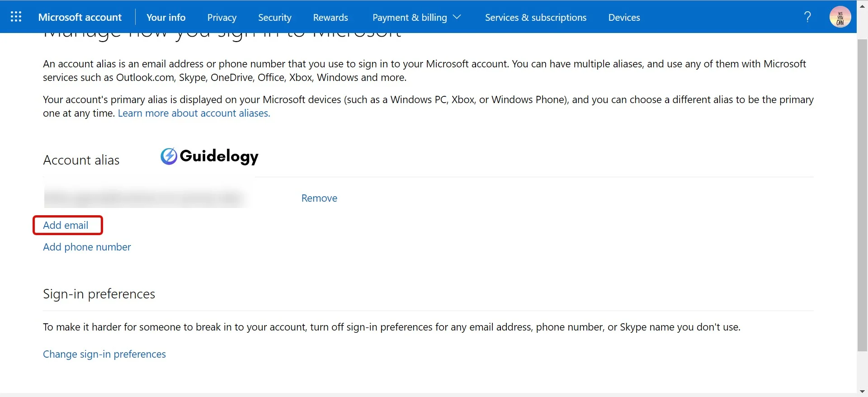Open the Privacy tab
The height and width of the screenshot is (397, 868).
[x=222, y=17]
